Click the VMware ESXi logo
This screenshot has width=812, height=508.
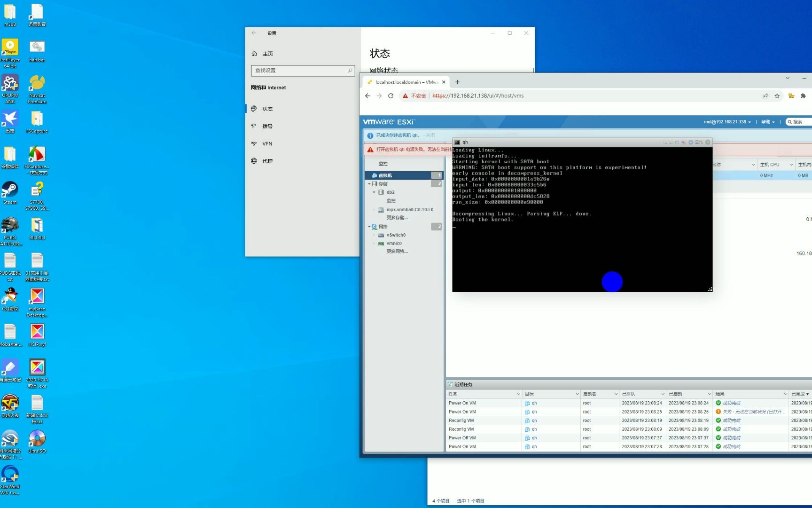388,121
